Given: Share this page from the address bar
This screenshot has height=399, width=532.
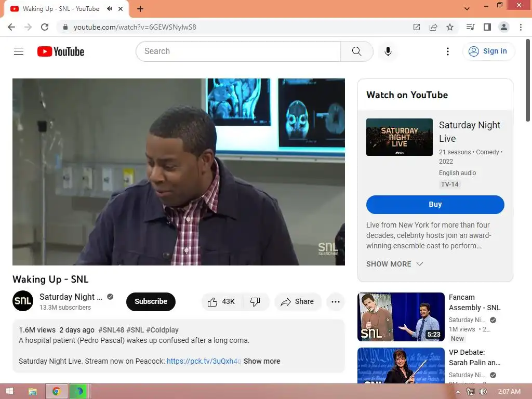Looking at the screenshot, I should click(x=433, y=27).
